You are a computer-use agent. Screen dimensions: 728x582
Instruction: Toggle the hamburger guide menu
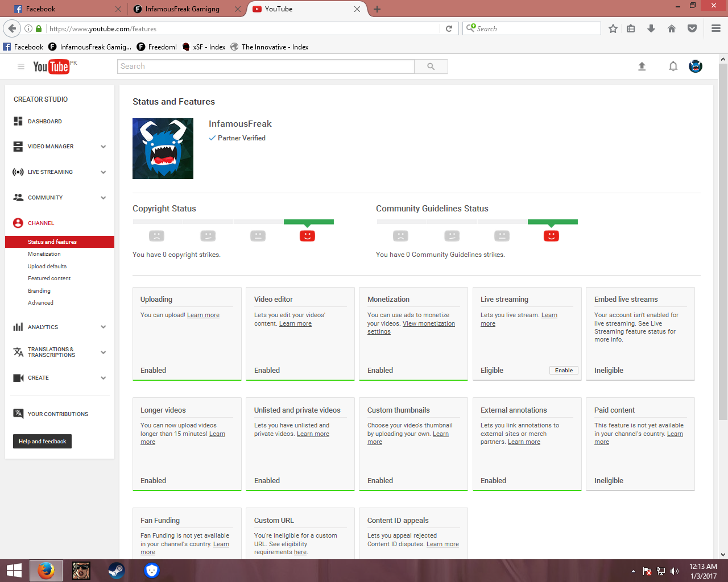tap(21, 66)
